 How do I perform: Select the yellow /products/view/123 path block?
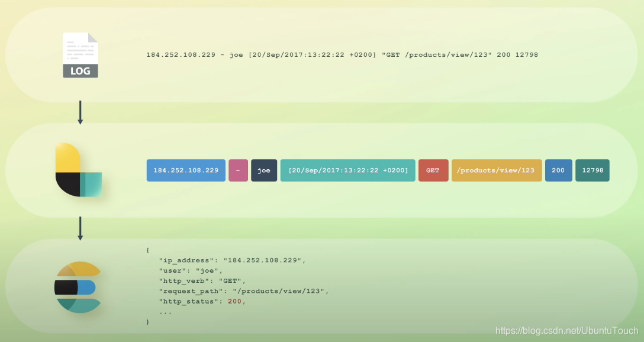point(496,170)
